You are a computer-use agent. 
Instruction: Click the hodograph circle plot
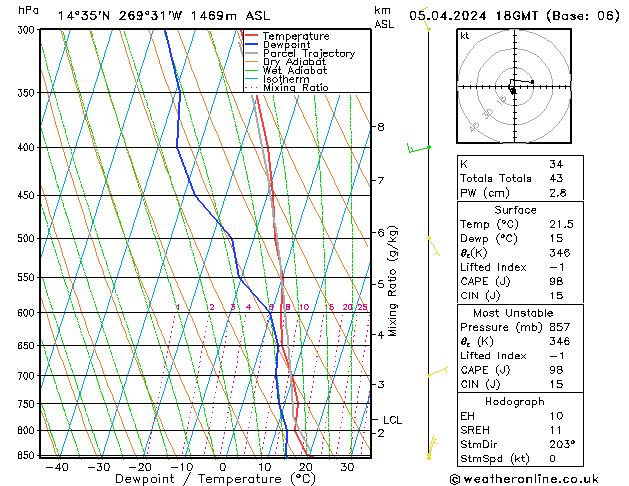point(513,87)
